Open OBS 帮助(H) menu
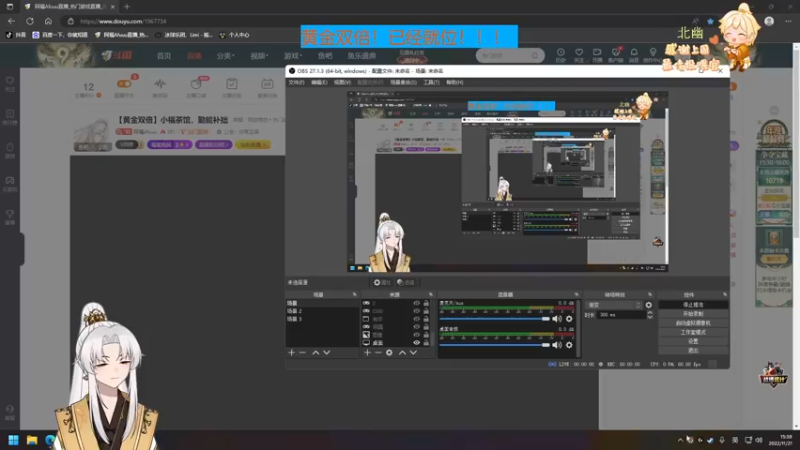Viewport: 800px width, 450px height. click(x=454, y=82)
